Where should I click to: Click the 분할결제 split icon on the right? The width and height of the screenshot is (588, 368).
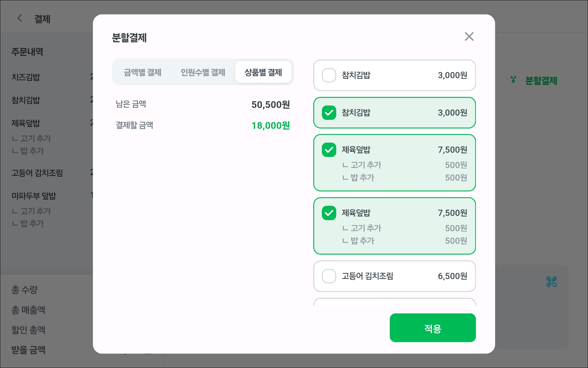tap(513, 80)
